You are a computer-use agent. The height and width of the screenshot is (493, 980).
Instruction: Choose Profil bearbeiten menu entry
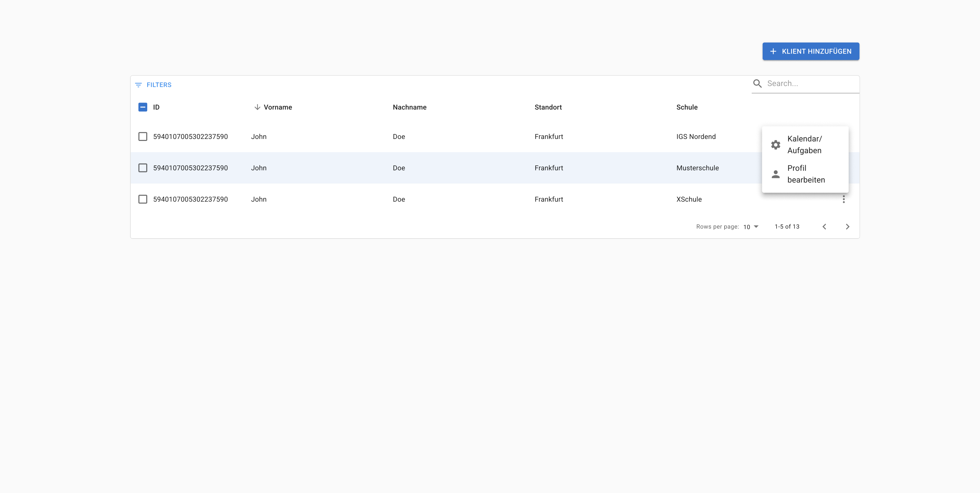[806, 174]
